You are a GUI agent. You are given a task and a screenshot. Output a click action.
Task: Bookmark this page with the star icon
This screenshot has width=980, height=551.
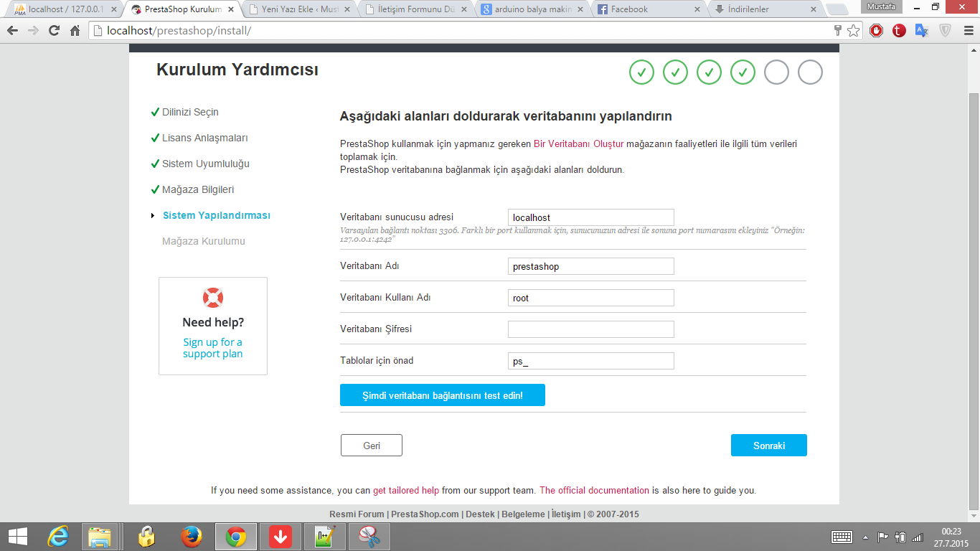853,31
